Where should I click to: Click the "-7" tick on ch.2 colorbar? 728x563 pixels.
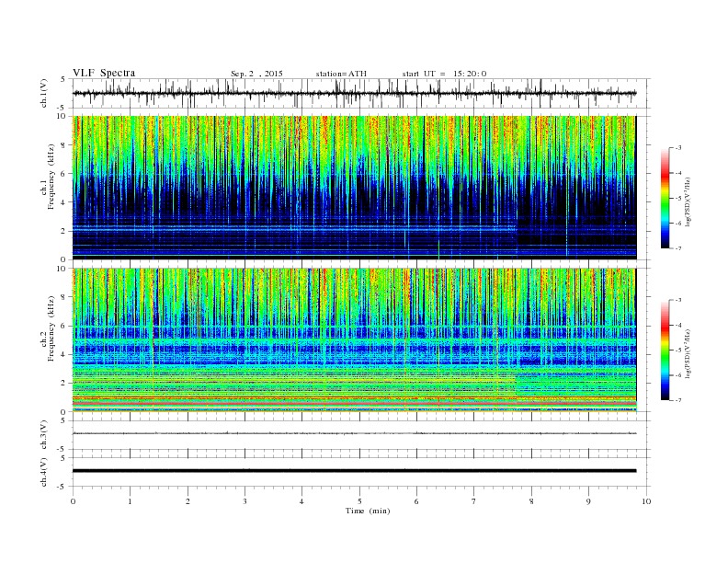pyautogui.click(x=677, y=400)
